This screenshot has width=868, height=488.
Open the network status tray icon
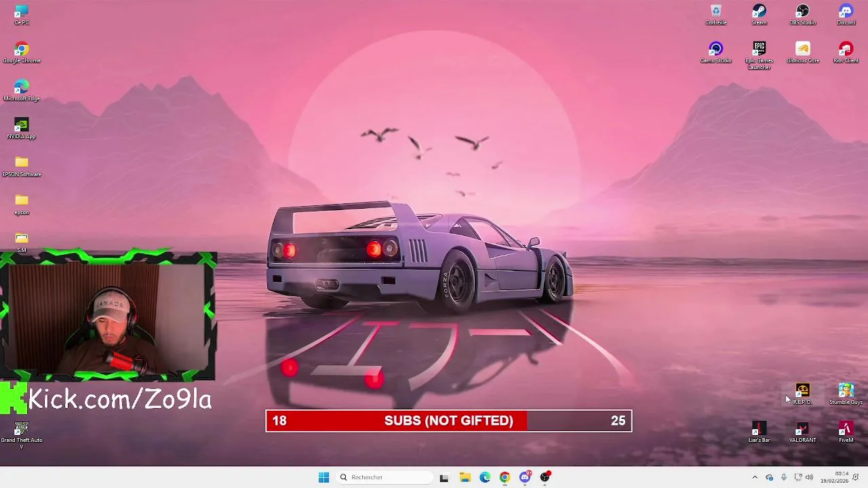point(798,477)
